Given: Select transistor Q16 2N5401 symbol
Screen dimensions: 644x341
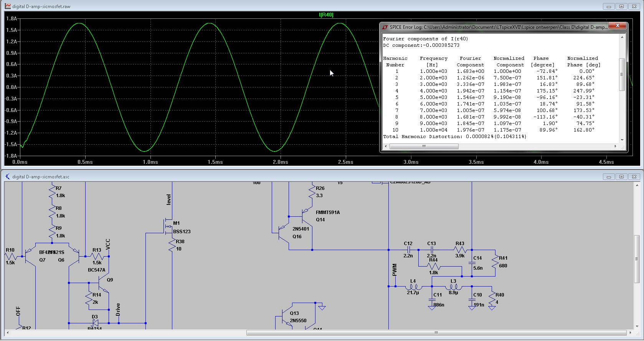Looking at the screenshot, I should tap(284, 233).
